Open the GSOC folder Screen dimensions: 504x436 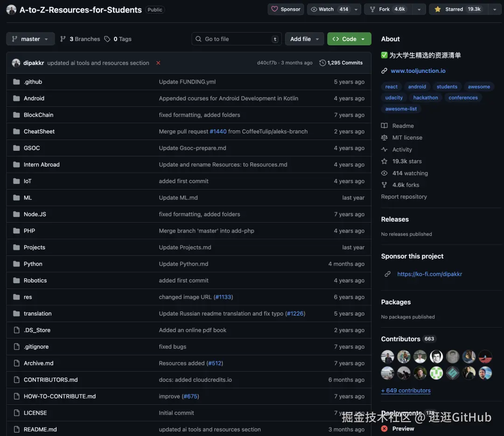click(x=32, y=148)
